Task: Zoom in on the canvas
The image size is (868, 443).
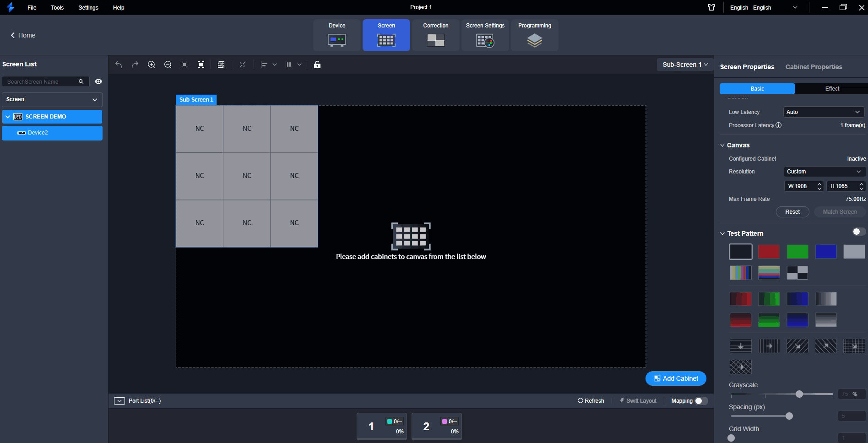Action: 152,65
